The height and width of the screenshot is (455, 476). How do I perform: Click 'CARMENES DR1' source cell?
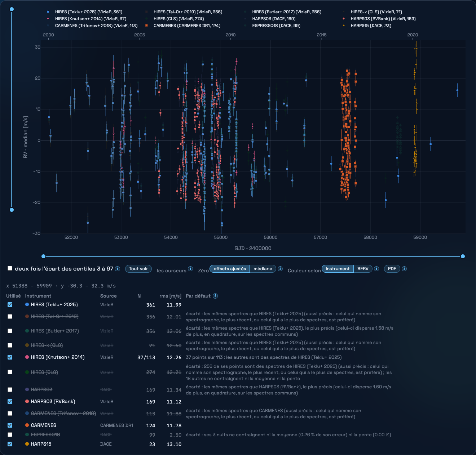(116, 425)
